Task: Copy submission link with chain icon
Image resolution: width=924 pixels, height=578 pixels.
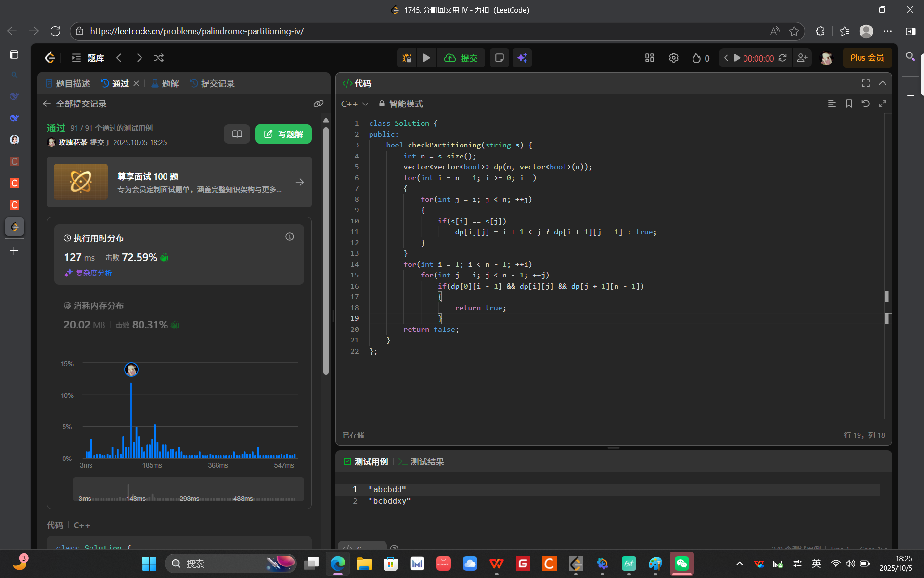Action: click(318, 104)
